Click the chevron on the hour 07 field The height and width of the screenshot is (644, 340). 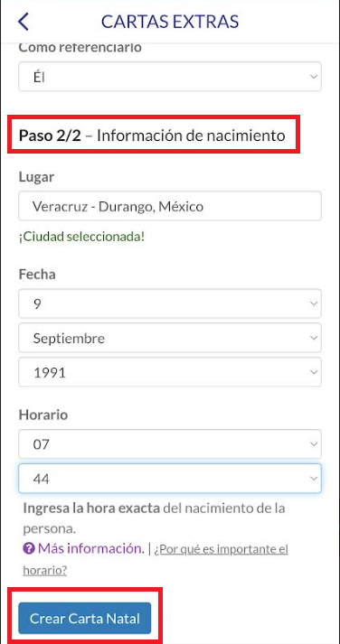[x=314, y=444]
